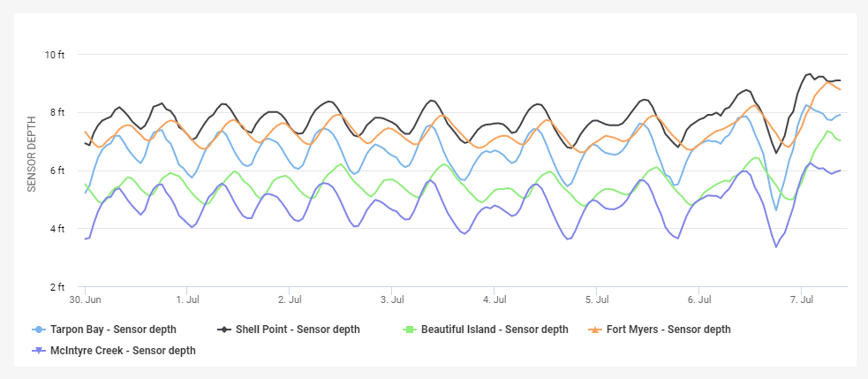Click the 3. Jul x-axis label
This screenshot has height=379, width=868.
point(392,299)
